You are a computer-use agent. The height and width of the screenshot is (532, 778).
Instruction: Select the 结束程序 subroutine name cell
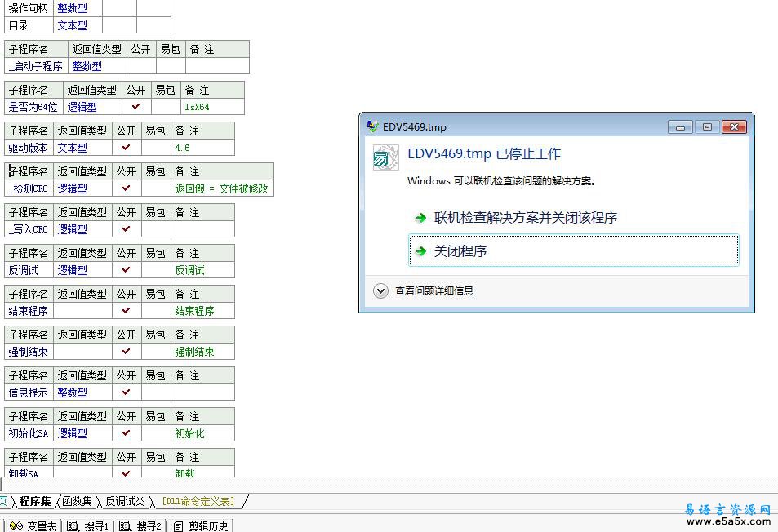point(29,310)
